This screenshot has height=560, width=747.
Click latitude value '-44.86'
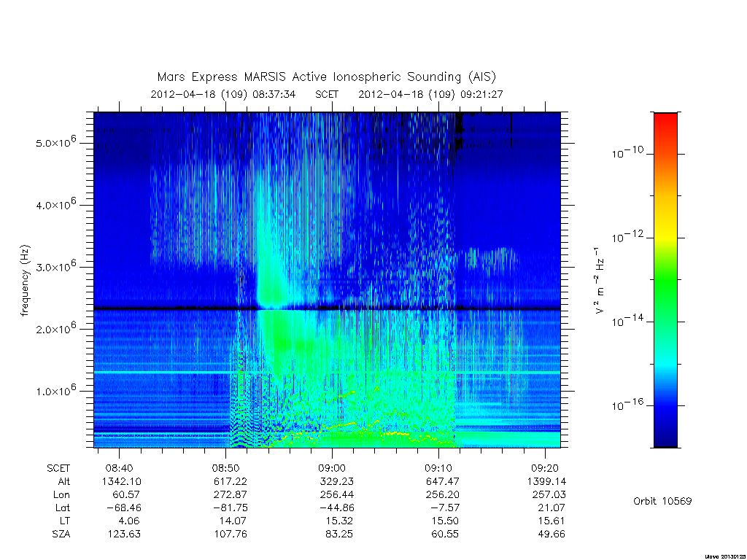point(336,507)
